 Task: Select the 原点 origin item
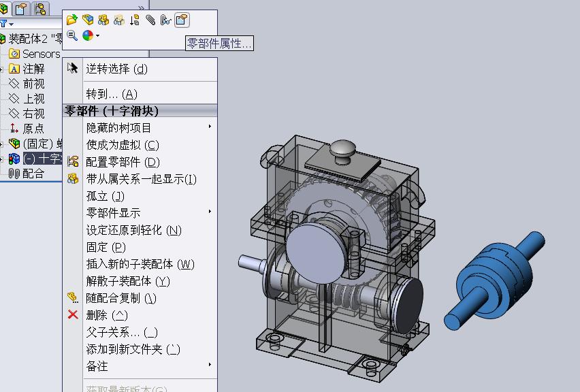[27, 129]
